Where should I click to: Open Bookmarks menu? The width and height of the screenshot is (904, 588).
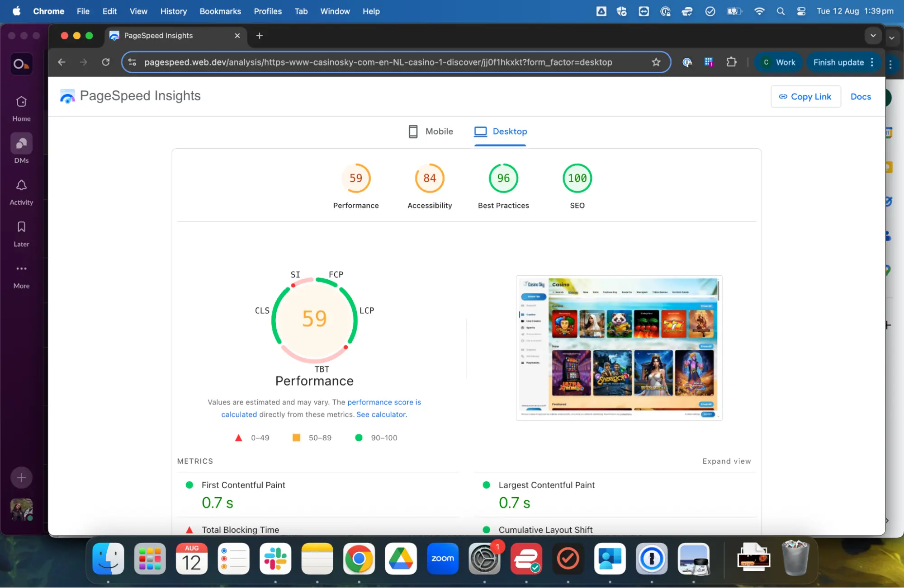click(220, 11)
